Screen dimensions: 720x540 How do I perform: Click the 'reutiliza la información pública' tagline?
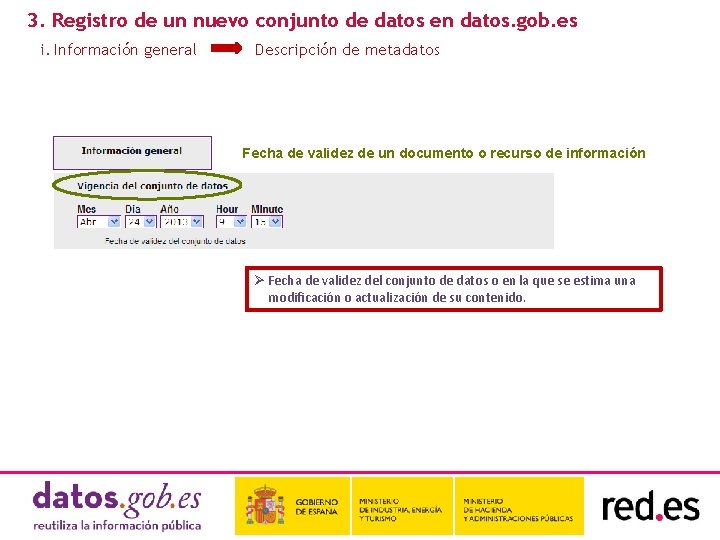(117, 525)
